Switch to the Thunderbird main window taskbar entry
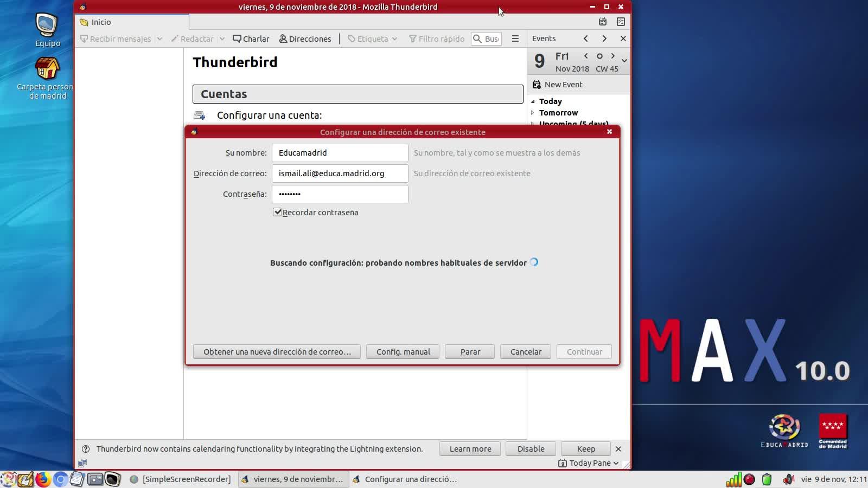The height and width of the screenshot is (488, 868). click(292, 479)
